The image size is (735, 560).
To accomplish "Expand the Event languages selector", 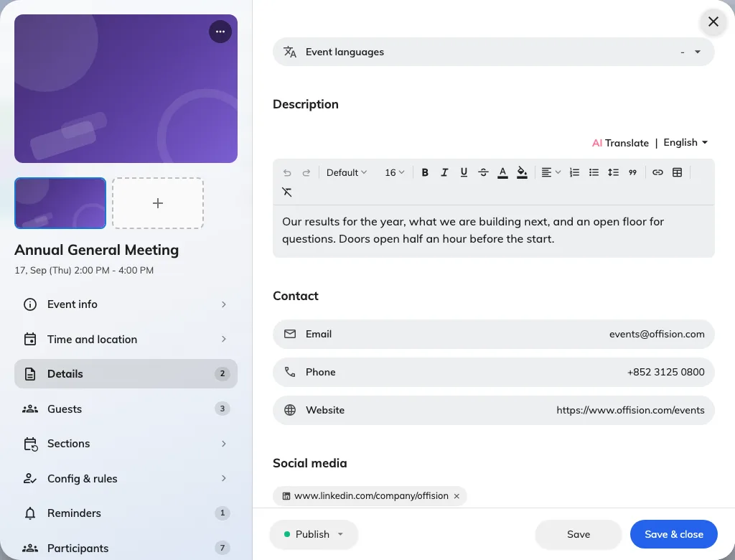I will (x=494, y=52).
